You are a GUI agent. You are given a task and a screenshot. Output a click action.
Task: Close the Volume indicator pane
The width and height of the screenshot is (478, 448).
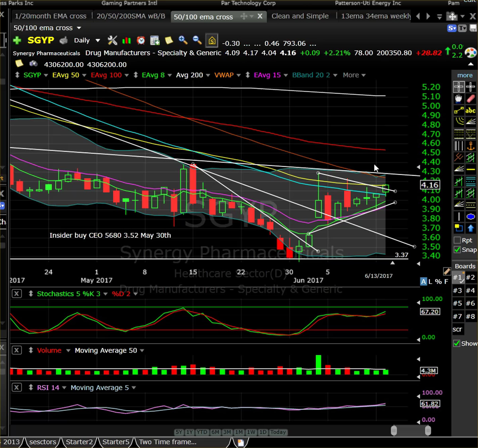(17, 350)
